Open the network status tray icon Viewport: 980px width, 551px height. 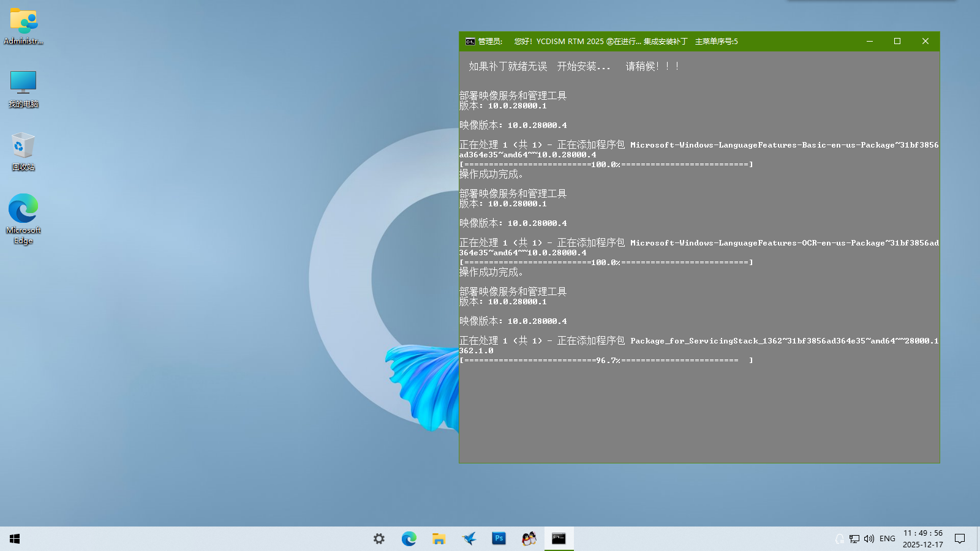coord(854,539)
